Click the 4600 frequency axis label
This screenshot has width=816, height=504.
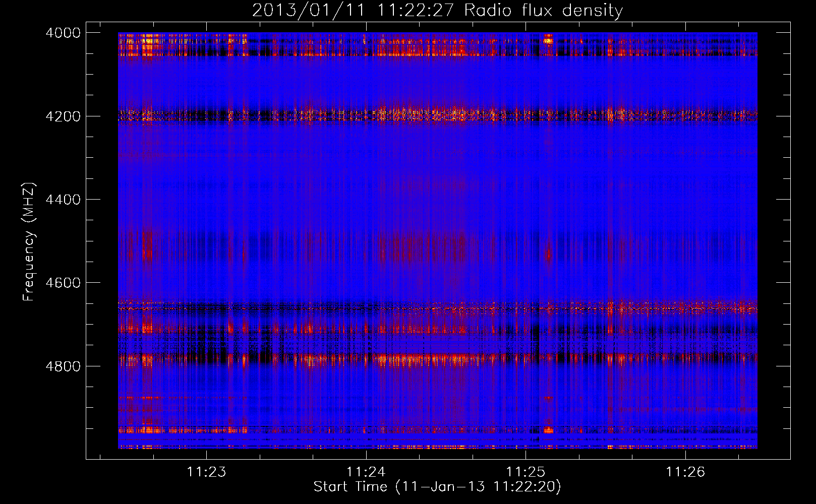pyautogui.click(x=63, y=283)
